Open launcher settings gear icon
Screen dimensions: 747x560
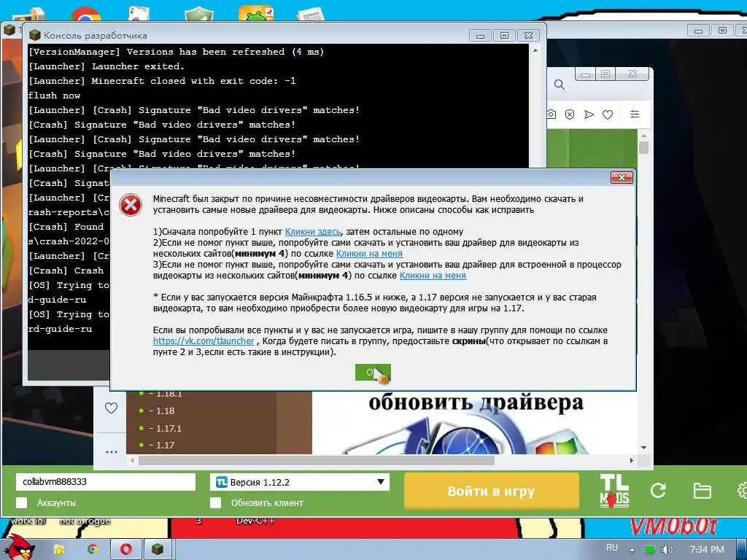742,491
